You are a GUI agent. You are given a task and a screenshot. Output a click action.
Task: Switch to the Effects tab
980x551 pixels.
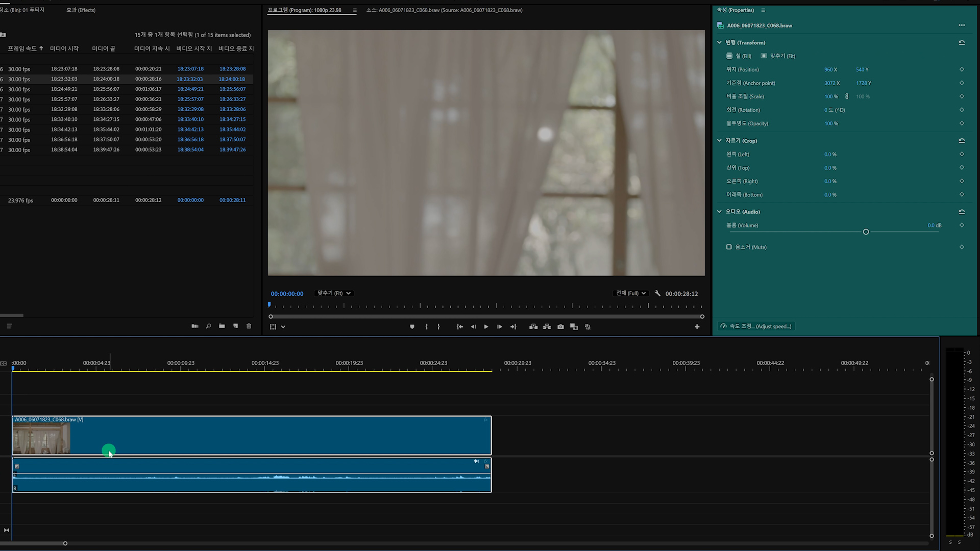pyautogui.click(x=81, y=10)
